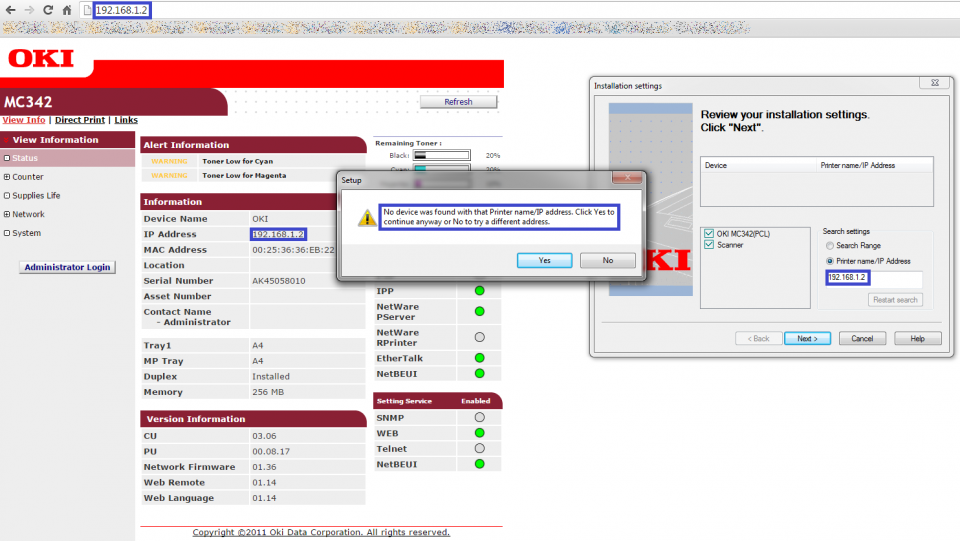Image resolution: width=960 pixels, height=541 pixels.
Task: Click the Network Firmware version 01.36
Action: pos(264,467)
